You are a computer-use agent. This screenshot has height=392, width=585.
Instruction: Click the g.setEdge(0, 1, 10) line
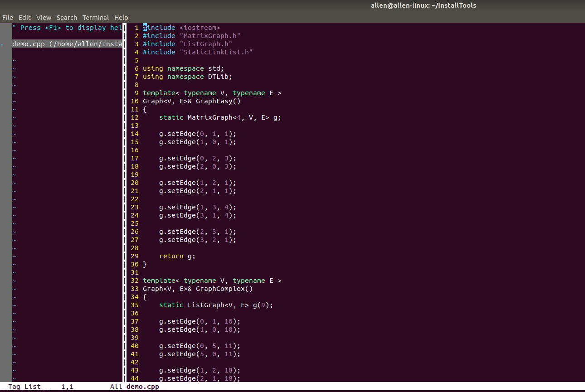pos(200,321)
